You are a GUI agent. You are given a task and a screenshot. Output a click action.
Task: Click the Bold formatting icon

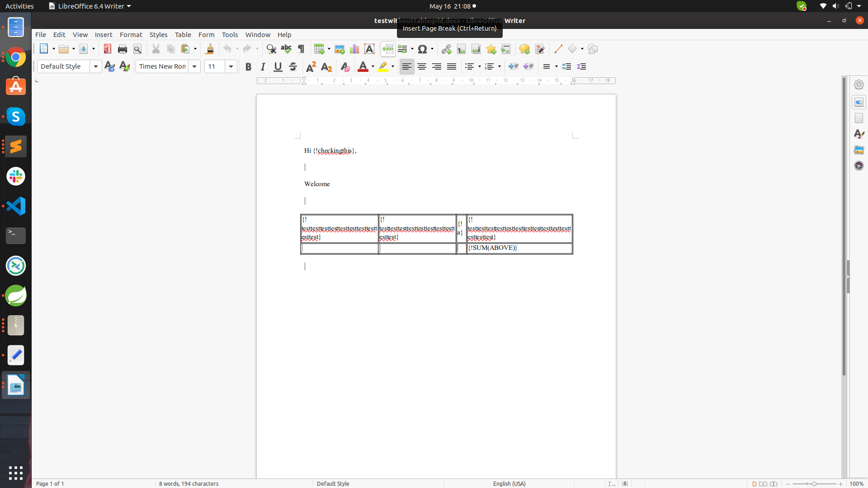[x=249, y=66]
